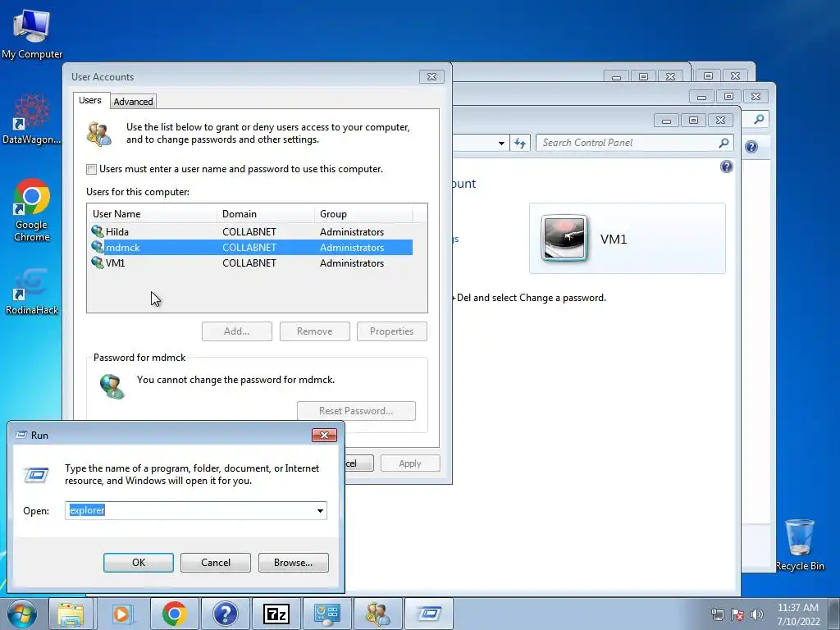
Task: Open Control Panel help question-mark icon
Action: pos(727,167)
